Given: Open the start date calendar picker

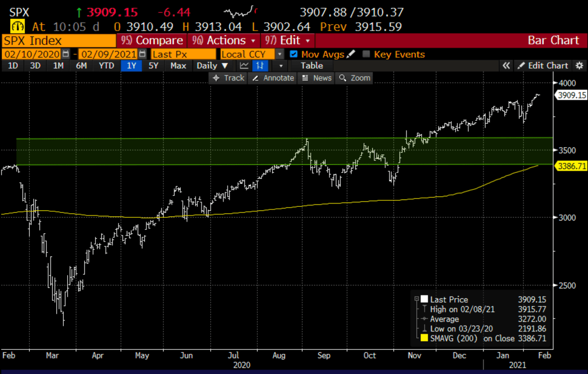Looking at the screenshot, I should tap(65, 54).
